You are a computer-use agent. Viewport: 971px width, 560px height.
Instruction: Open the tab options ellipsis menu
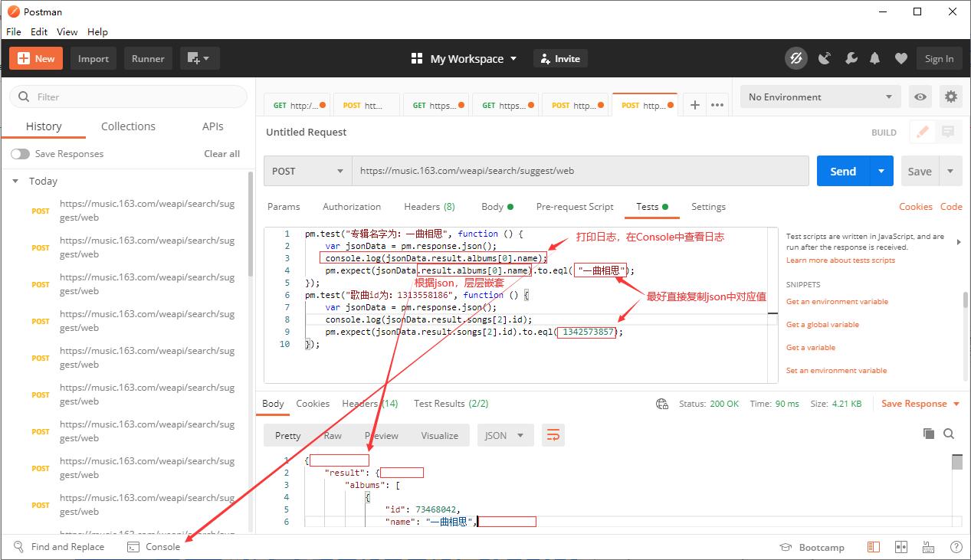tap(717, 106)
